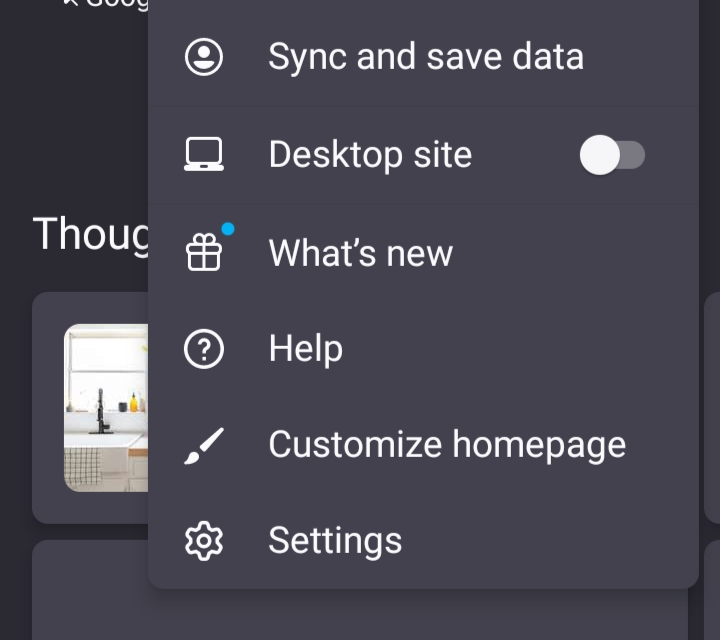Click the Sync account profile icon

coord(204,57)
